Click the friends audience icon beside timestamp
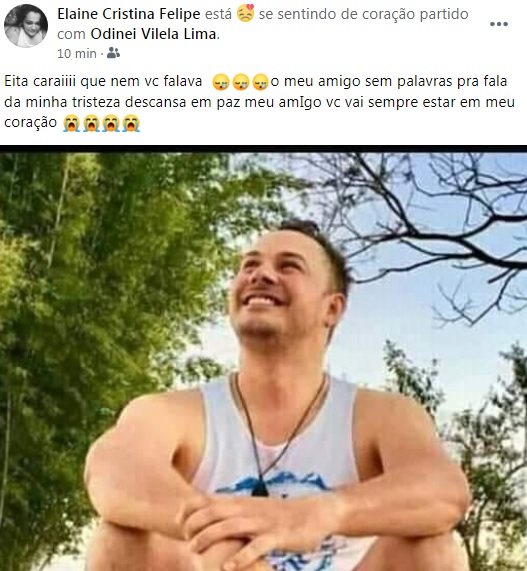 coord(114,53)
